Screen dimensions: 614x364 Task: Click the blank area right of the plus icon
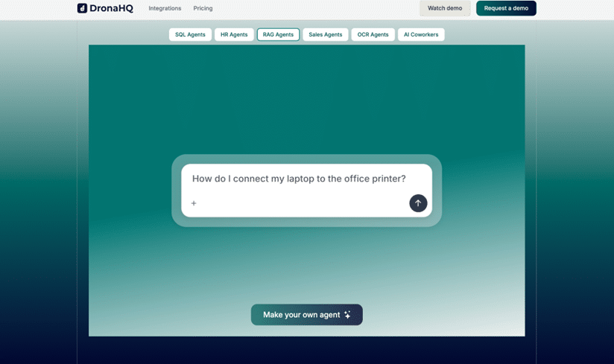pos(298,203)
